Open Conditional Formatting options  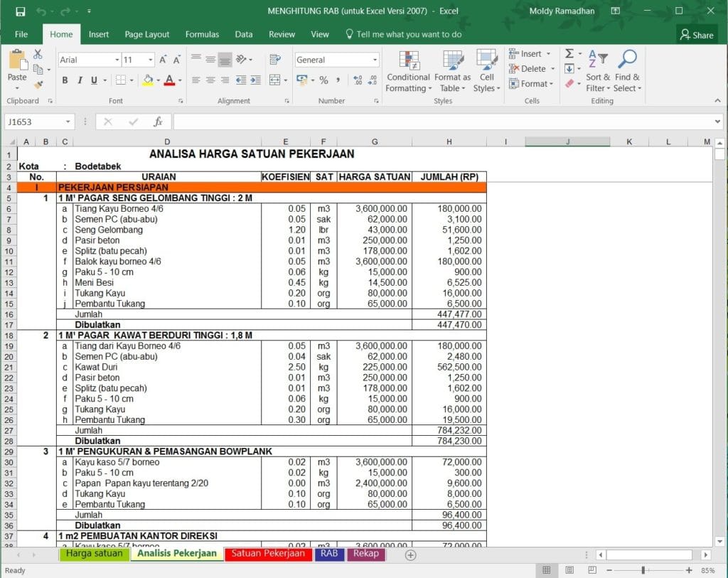click(x=407, y=71)
